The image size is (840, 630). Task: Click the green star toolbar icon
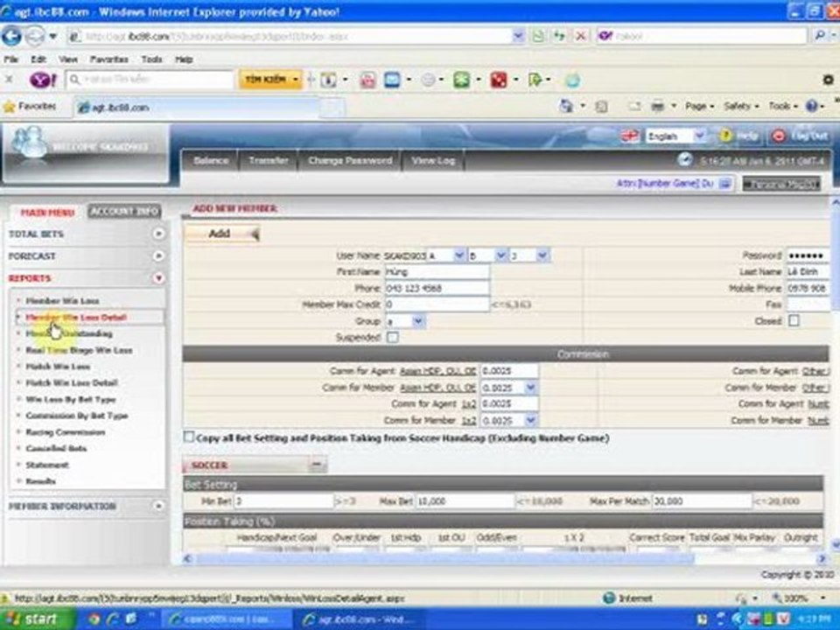click(461, 80)
